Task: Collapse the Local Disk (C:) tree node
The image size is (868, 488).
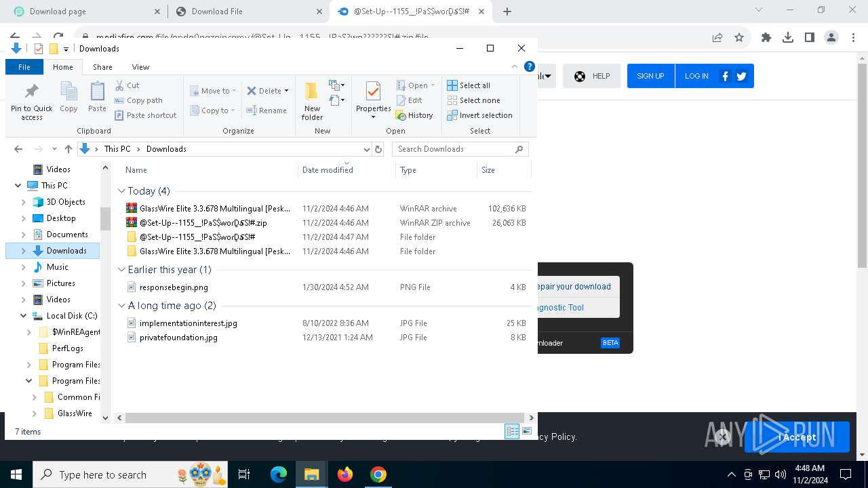Action: [24, 316]
